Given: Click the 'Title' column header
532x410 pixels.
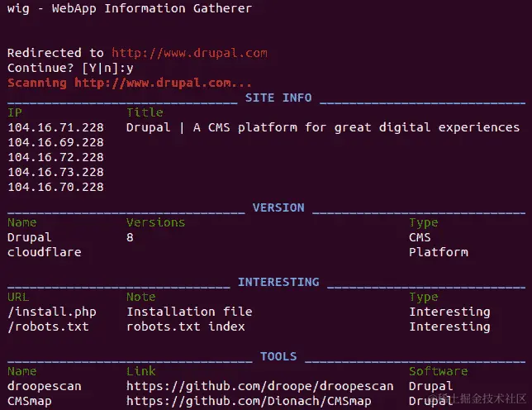Looking at the screenshot, I should tap(145, 112).
